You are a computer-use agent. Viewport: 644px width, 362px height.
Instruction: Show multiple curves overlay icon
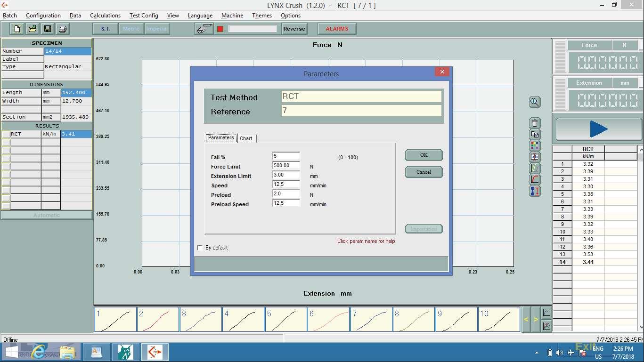pos(535,168)
